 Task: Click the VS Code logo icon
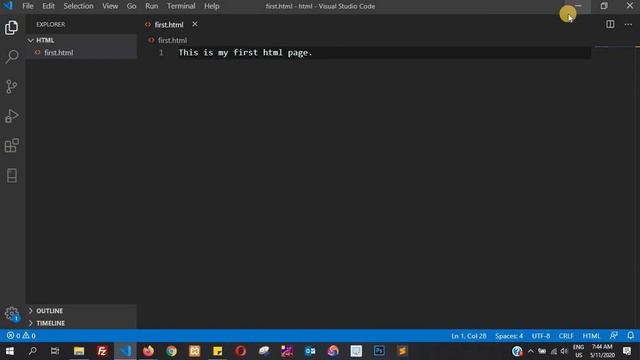pos(8,6)
